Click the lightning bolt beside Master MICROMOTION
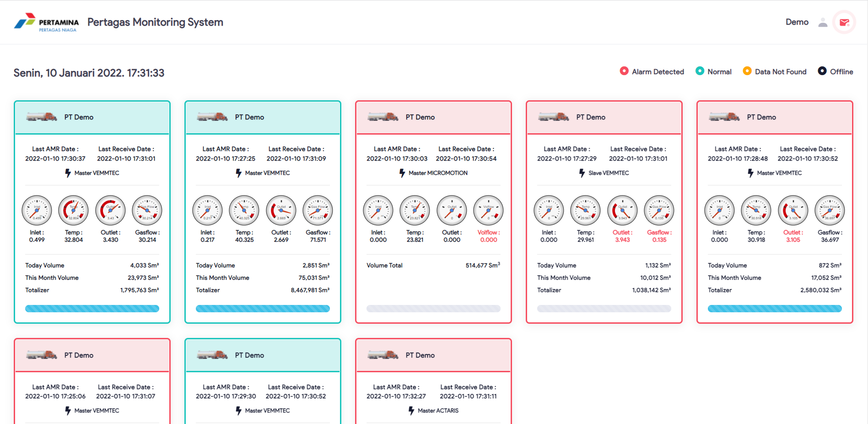868x424 pixels. [402, 173]
